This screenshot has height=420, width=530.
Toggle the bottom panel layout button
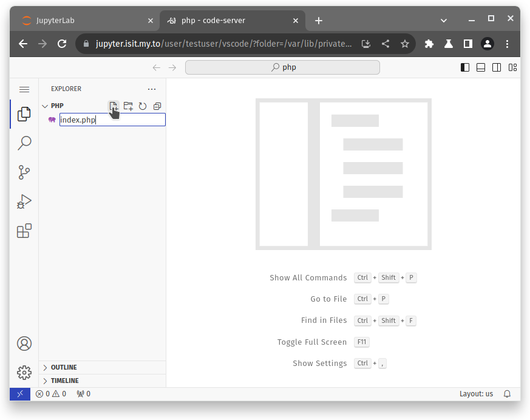click(481, 67)
